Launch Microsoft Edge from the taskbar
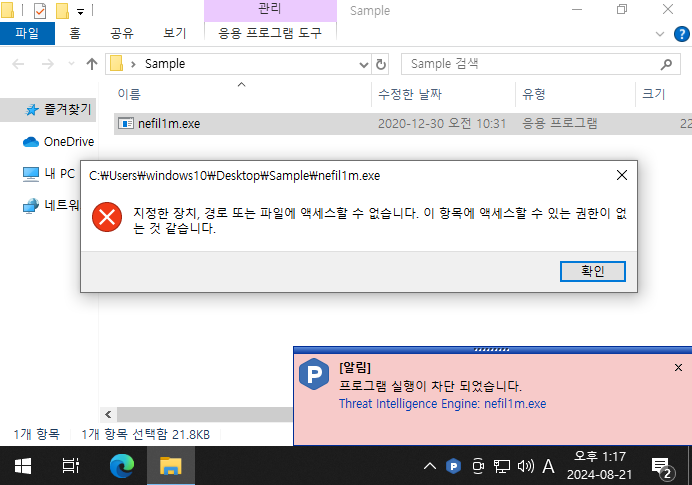 [x=121, y=465]
